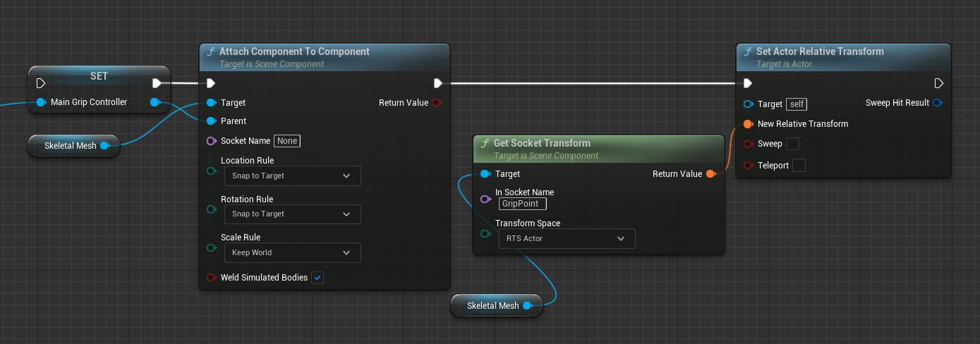Click the Get Socket Transform Target pin
The height and width of the screenshot is (344, 980).
click(485, 174)
